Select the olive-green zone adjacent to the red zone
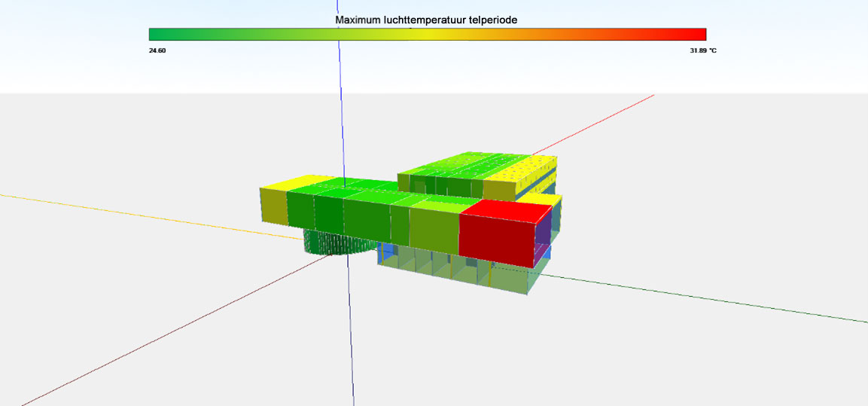868x406 pixels. (x=434, y=233)
